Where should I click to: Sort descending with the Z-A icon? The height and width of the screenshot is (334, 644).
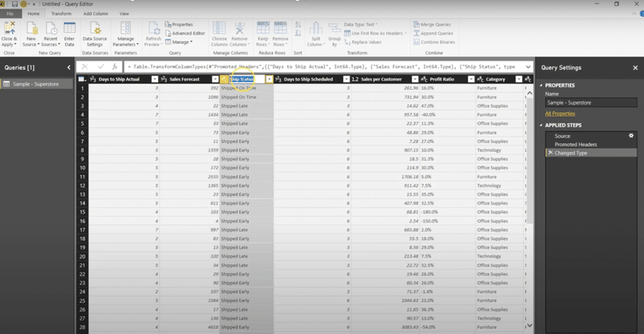click(298, 33)
